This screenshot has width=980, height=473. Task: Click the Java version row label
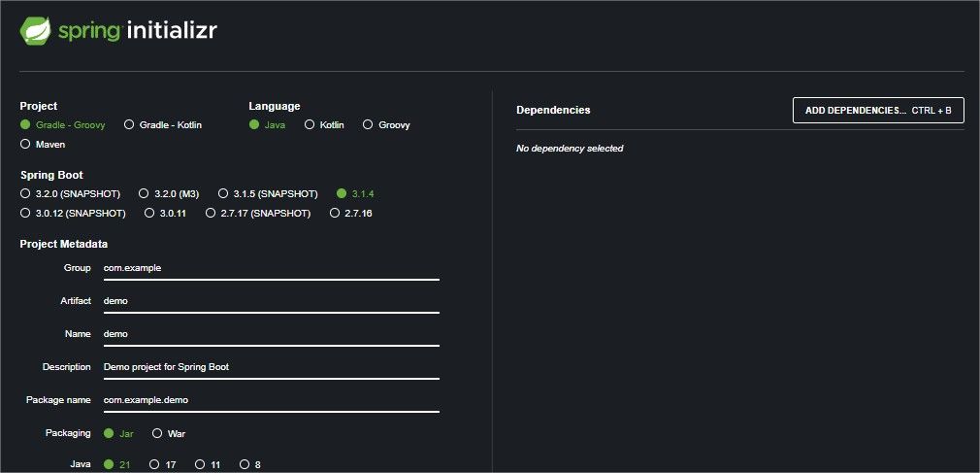click(81, 464)
